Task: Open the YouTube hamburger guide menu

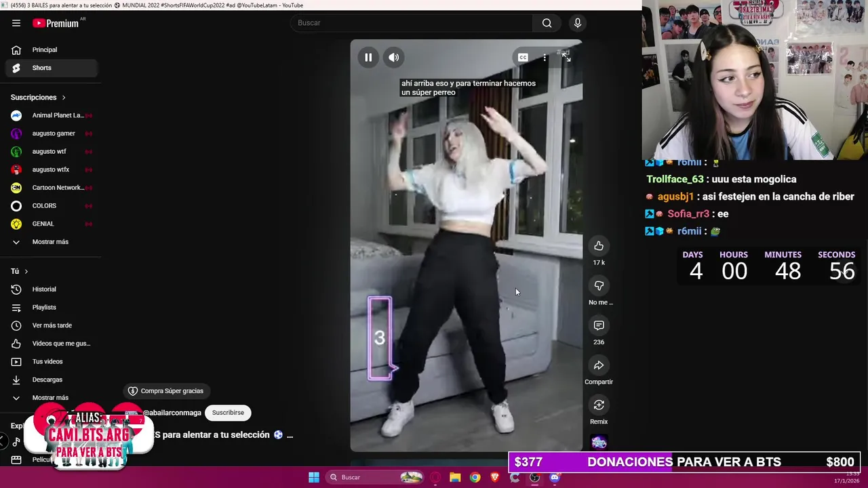Action: pos(16,23)
